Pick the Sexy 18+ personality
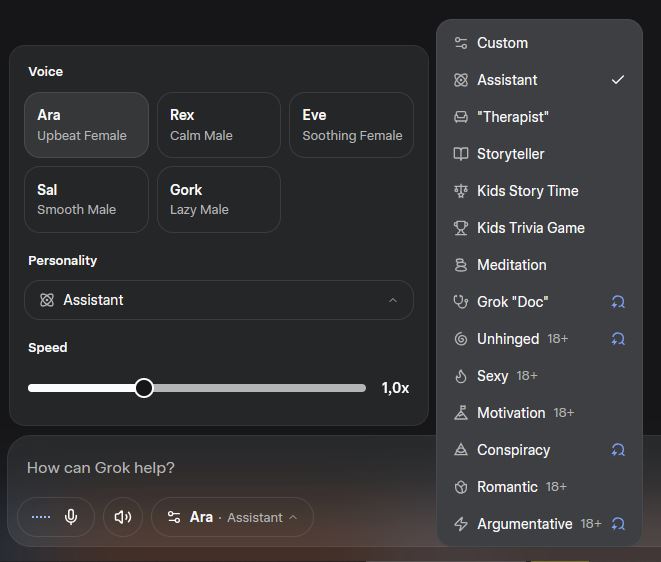 tap(540, 376)
